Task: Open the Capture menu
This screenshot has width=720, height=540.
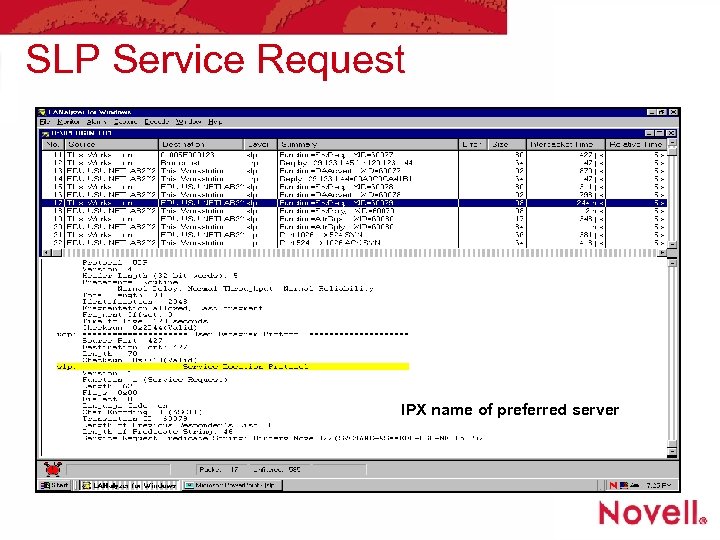Action: [125, 122]
